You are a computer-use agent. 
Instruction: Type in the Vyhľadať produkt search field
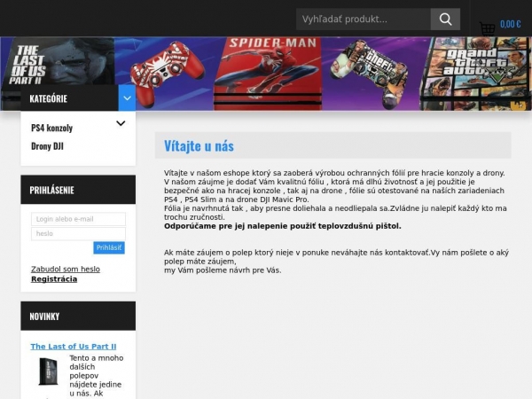point(364,20)
